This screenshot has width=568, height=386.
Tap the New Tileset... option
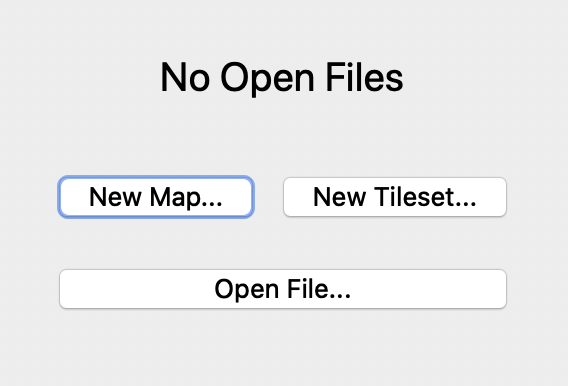395,197
